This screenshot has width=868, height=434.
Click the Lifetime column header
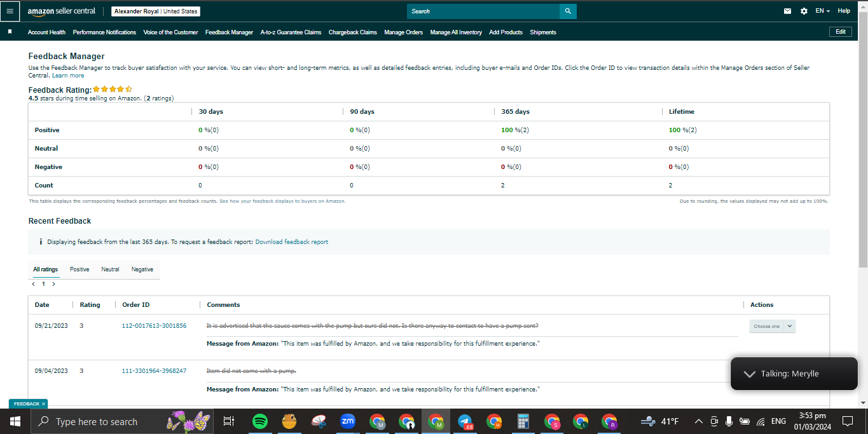[682, 112]
